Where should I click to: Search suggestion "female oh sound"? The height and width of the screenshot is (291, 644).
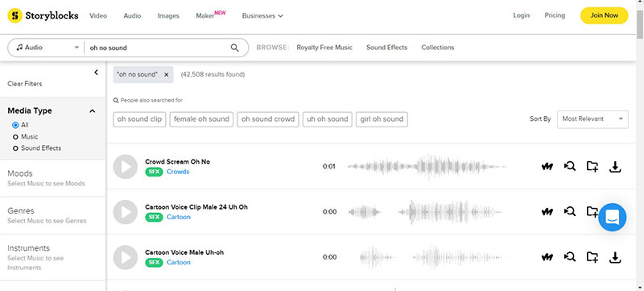(201, 119)
